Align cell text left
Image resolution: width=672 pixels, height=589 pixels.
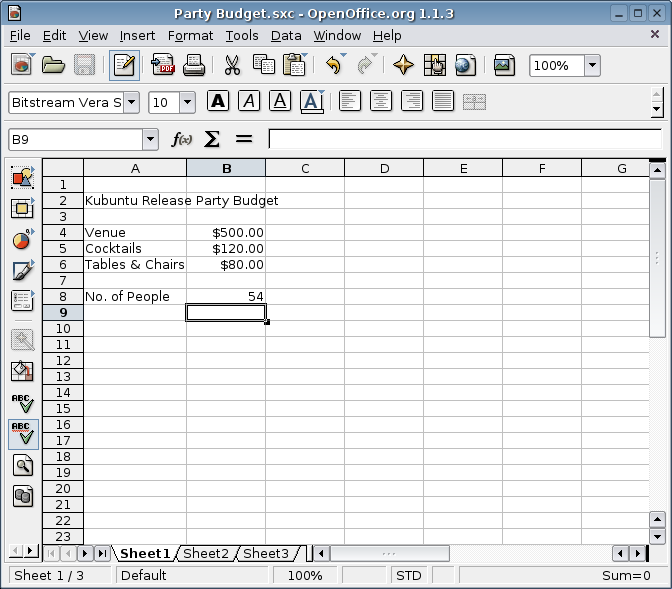(350, 101)
